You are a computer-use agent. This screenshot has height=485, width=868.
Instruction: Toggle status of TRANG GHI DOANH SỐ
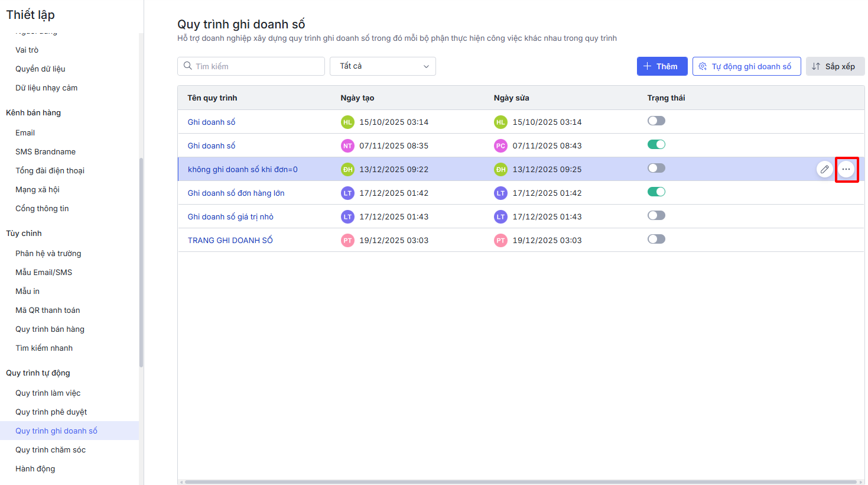pos(656,240)
